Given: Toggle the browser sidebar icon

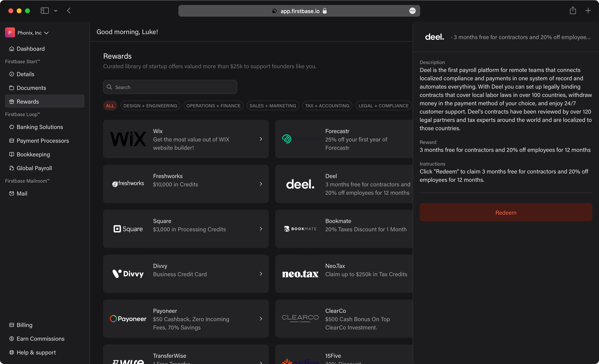Looking at the screenshot, I should pyautogui.click(x=45, y=11).
